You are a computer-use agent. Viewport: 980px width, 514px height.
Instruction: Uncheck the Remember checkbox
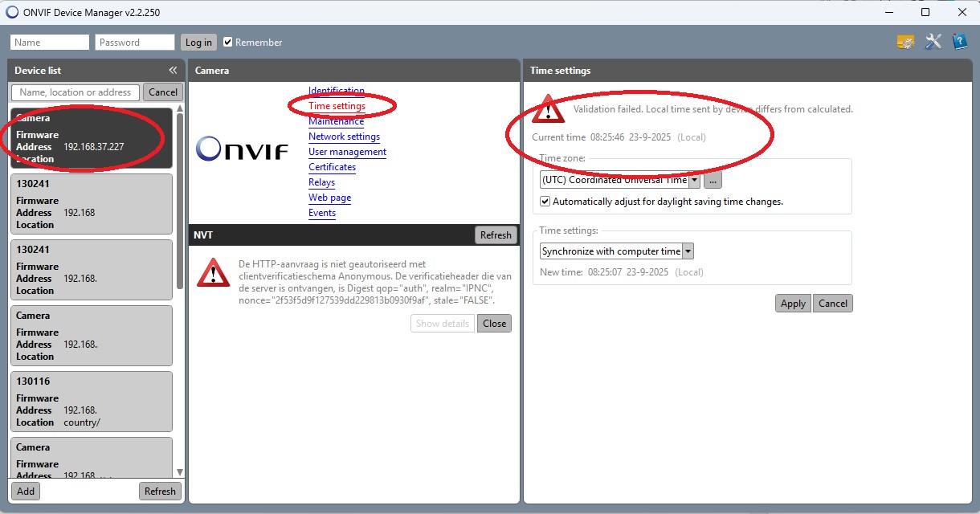point(228,43)
